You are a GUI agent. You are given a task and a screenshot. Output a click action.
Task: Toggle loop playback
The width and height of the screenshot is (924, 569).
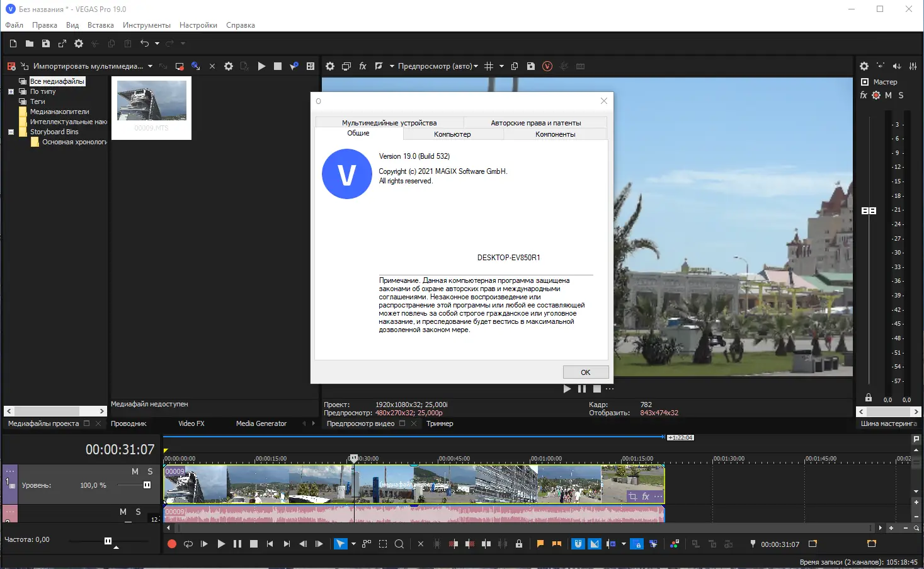click(188, 544)
